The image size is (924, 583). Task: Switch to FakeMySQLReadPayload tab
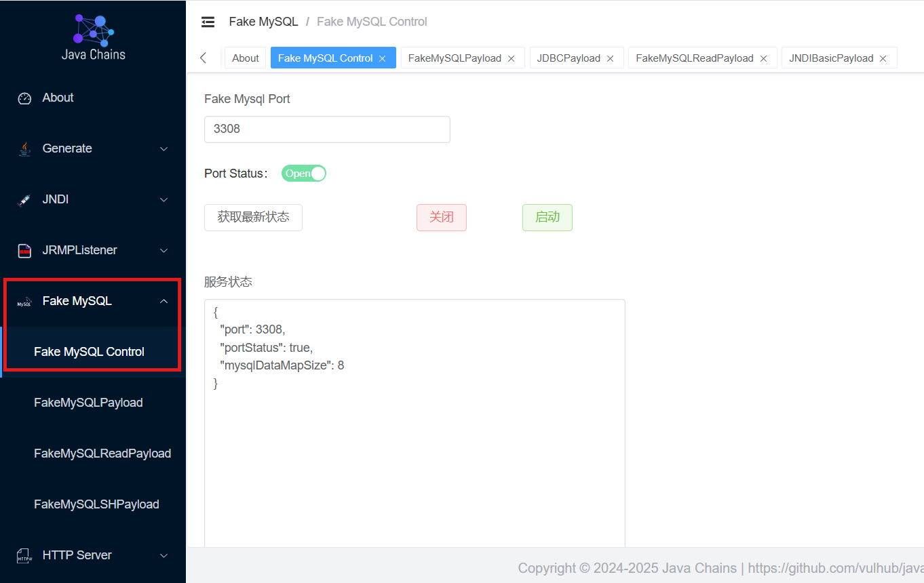tap(695, 58)
